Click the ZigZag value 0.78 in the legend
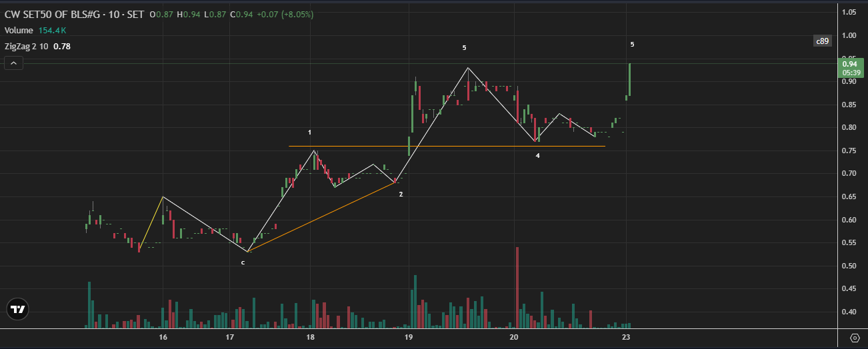This screenshot has width=868, height=349. point(62,47)
